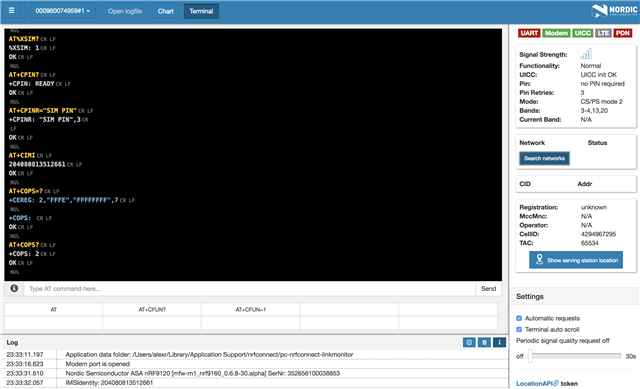Clear the log with the trash icon
Screen dimensions: 640x389
484,342
